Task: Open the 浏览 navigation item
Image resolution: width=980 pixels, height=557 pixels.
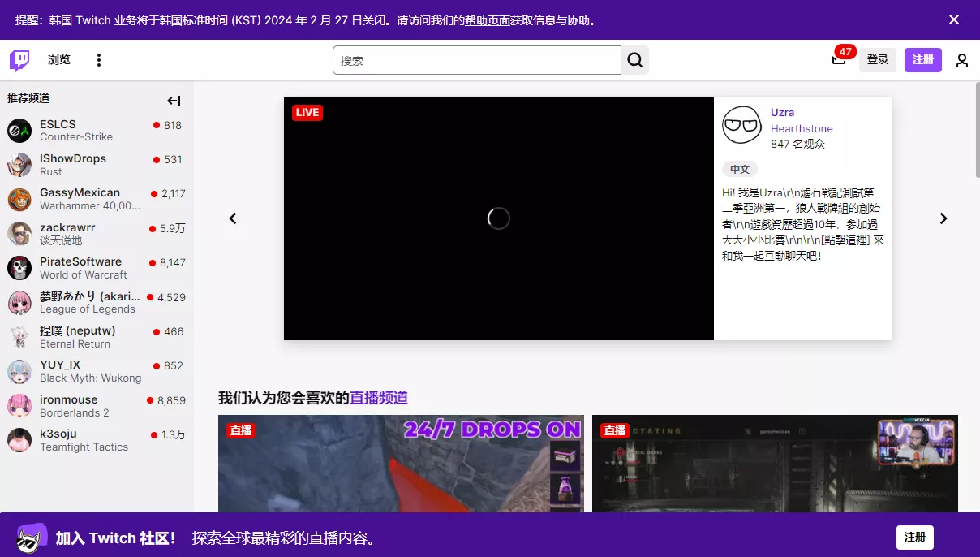Action: (x=58, y=59)
